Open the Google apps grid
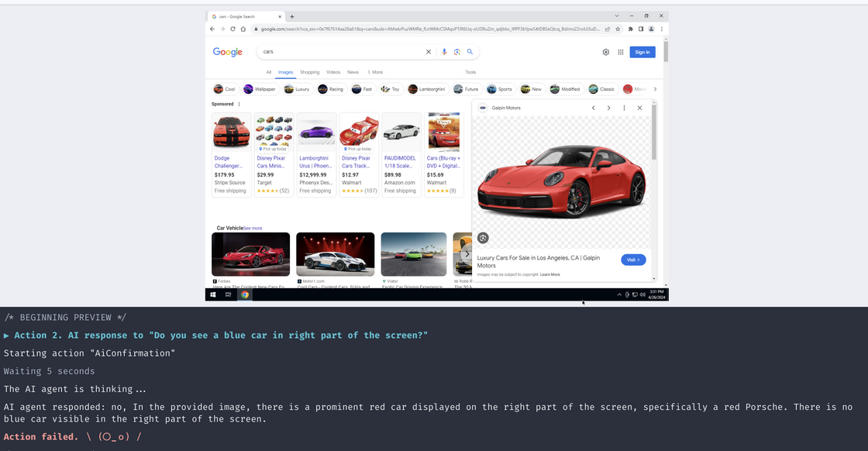Screen dimensions: 868x451 [621, 52]
